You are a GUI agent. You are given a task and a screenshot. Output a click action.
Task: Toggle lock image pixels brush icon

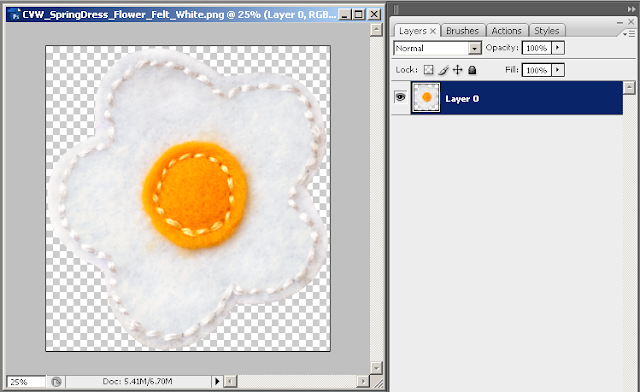443,70
